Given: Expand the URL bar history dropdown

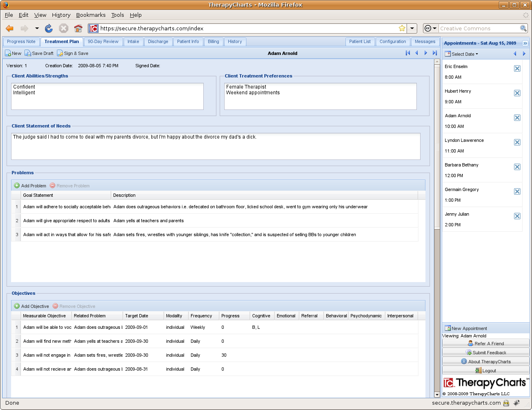Looking at the screenshot, I should pos(412,28).
